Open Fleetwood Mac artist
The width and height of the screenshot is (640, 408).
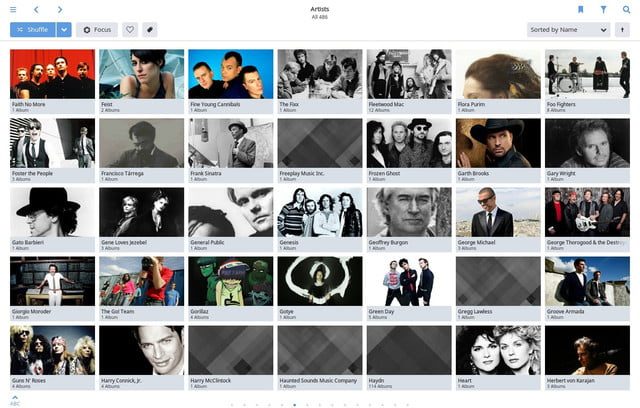tap(409, 82)
